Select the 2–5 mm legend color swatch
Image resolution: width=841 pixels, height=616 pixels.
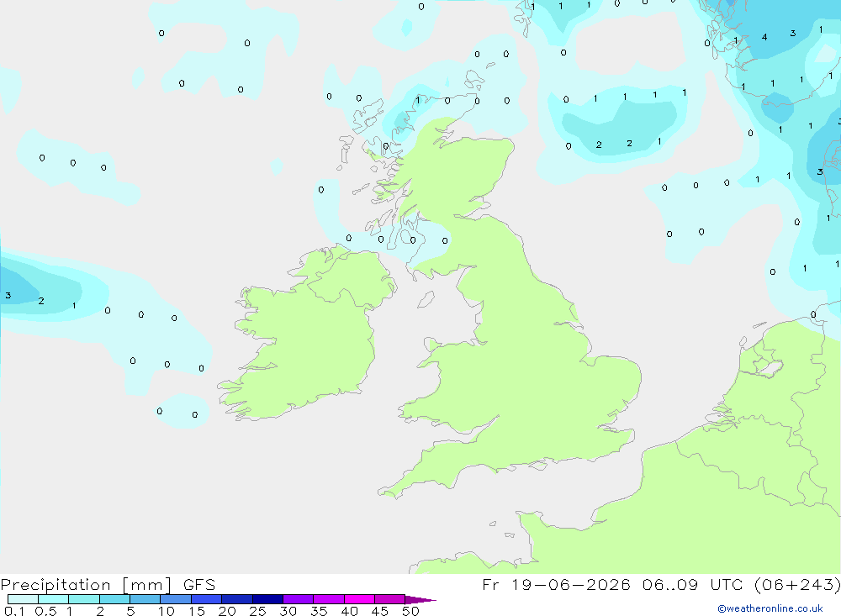point(114,599)
